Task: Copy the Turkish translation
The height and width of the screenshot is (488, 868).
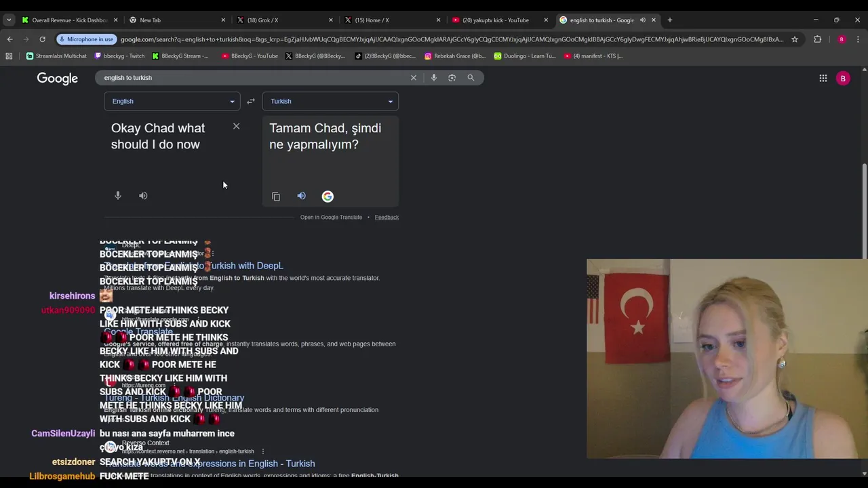Action: coord(276,197)
